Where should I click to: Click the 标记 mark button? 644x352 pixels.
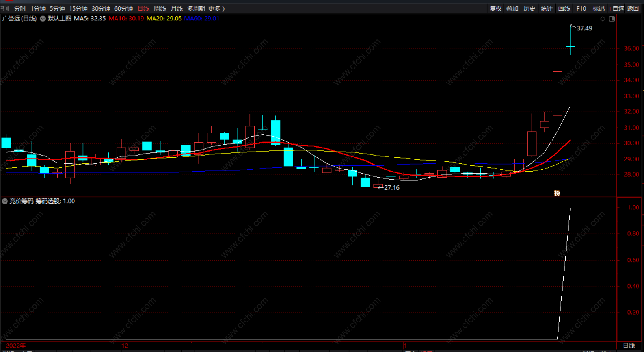pos(598,8)
